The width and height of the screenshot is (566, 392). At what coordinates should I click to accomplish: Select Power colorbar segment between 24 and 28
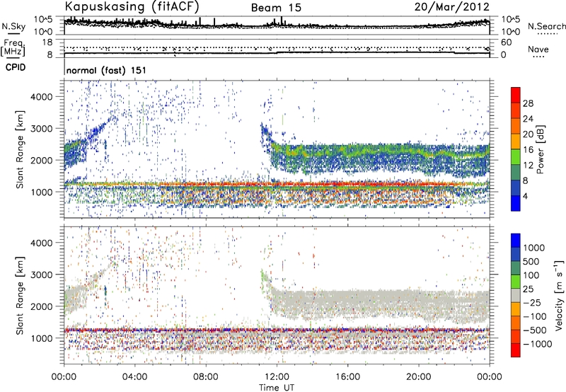[516, 111]
